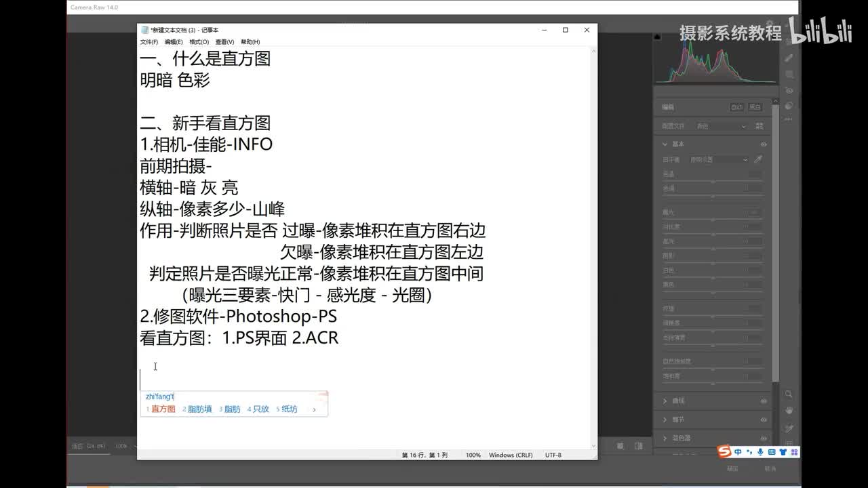Viewport: 868px width, 488px height.
Task: Select the masking tool in Camera Raw sidebar
Action: click(789, 75)
